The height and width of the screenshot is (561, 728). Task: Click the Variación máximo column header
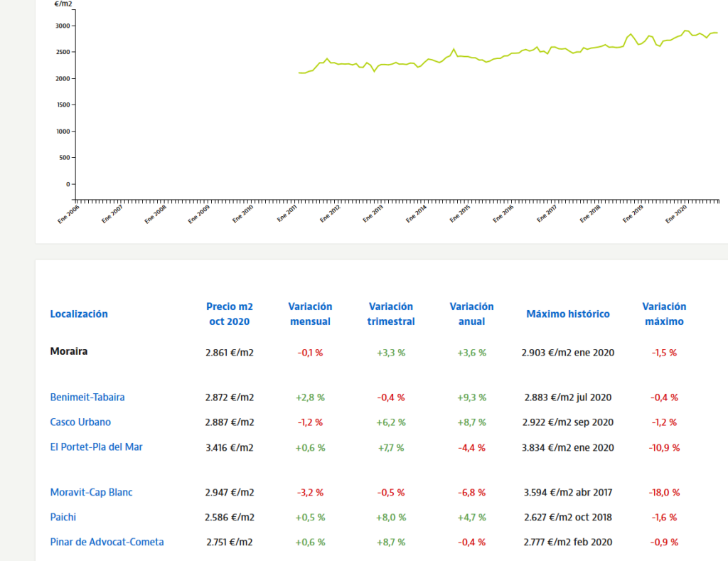point(664,314)
